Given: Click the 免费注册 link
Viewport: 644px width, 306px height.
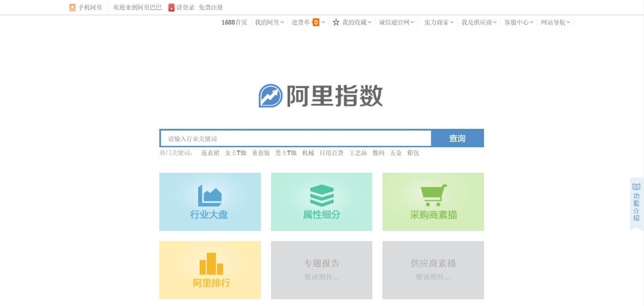Looking at the screenshot, I should [211, 7].
